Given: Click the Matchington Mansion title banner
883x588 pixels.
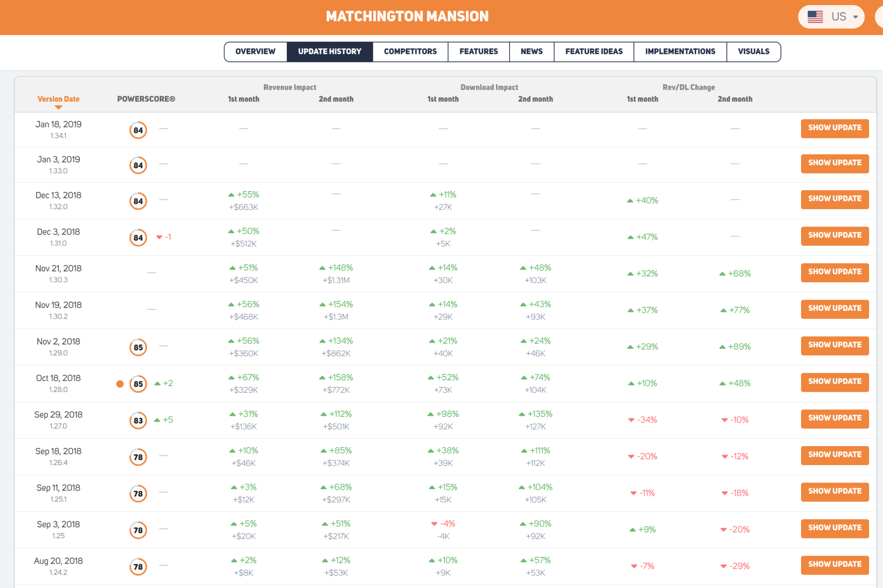Looking at the screenshot, I should coord(408,16).
